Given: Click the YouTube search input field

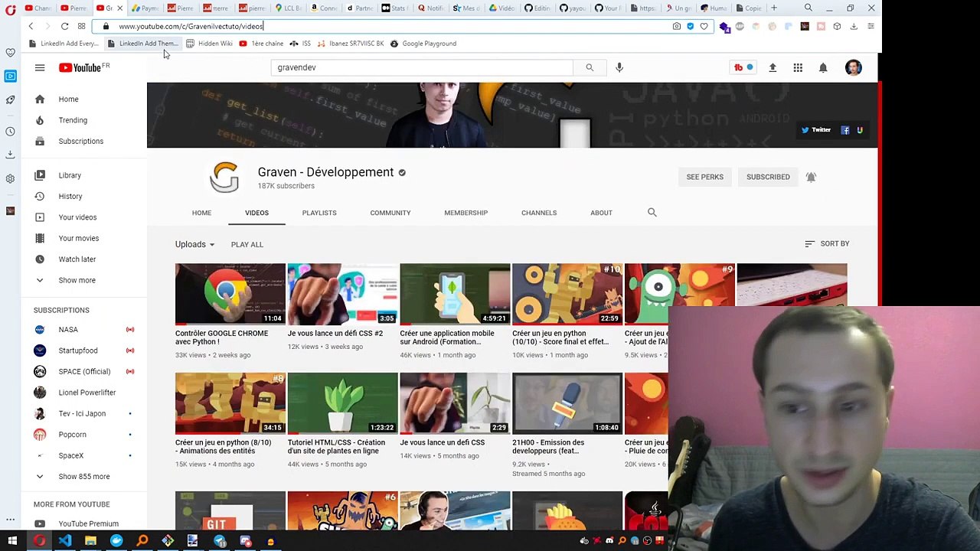Looking at the screenshot, I should (x=421, y=67).
